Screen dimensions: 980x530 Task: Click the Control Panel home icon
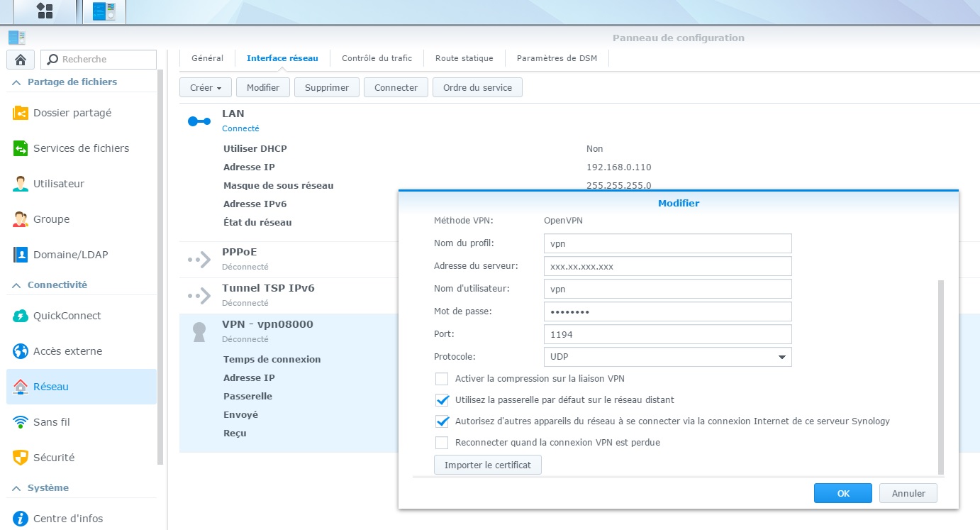pos(21,60)
